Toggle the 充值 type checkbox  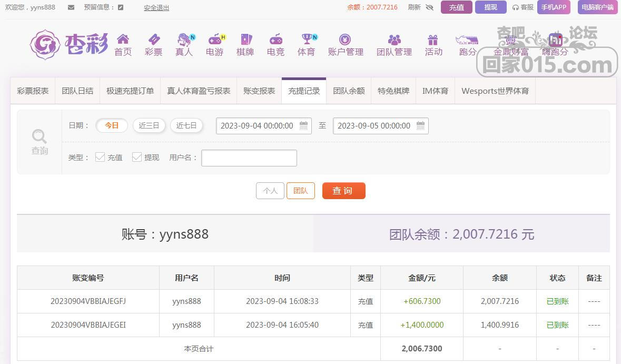point(100,157)
